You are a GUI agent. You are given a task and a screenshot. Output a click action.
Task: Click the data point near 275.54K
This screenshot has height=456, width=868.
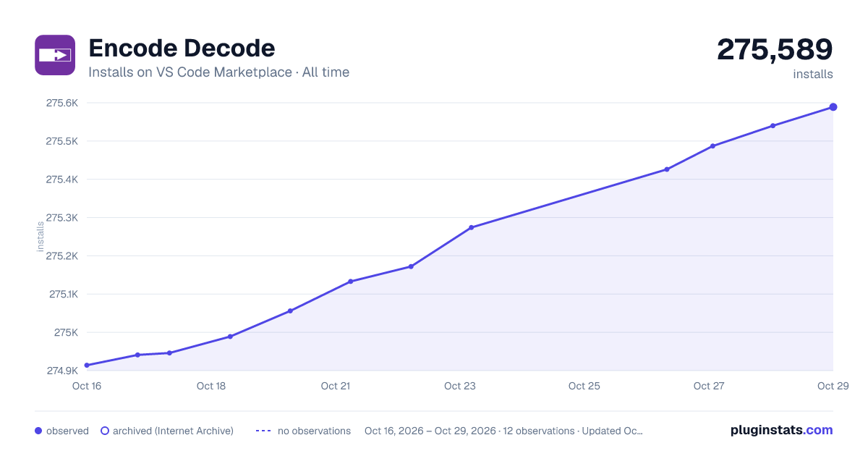[773, 126]
